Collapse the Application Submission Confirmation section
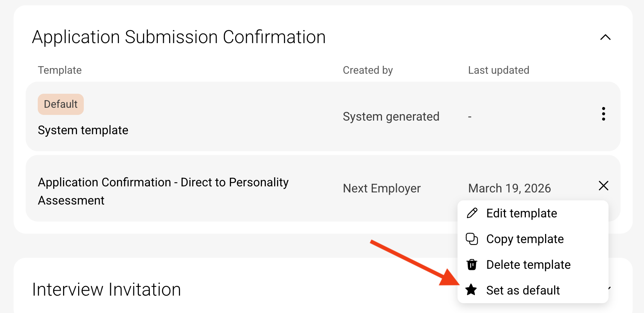 pos(605,37)
